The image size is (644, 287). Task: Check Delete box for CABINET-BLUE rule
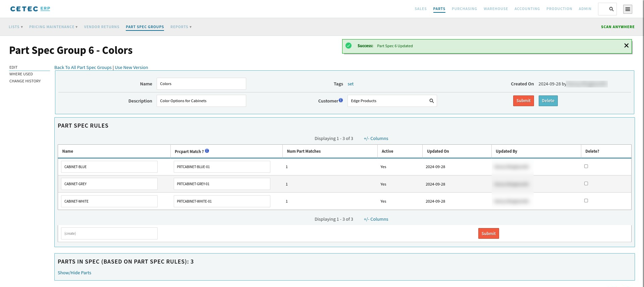(x=586, y=166)
